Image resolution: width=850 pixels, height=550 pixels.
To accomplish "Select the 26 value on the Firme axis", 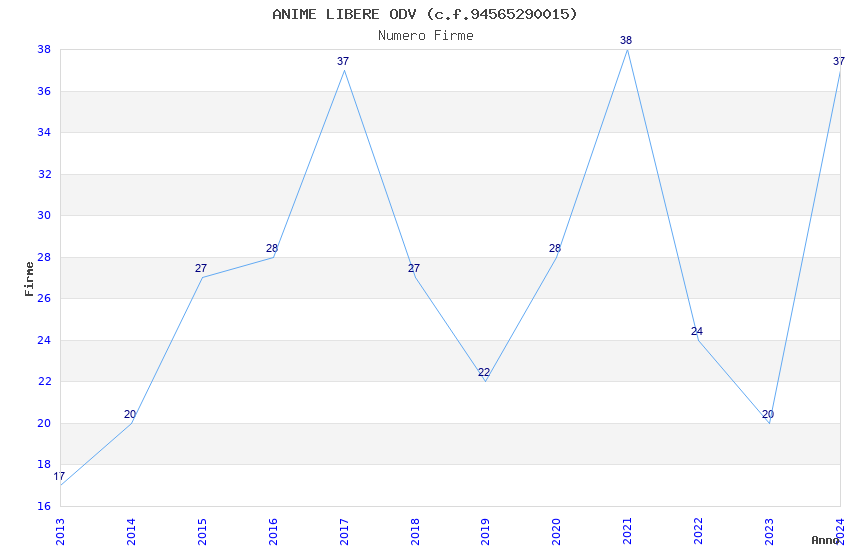I will 44,299.
